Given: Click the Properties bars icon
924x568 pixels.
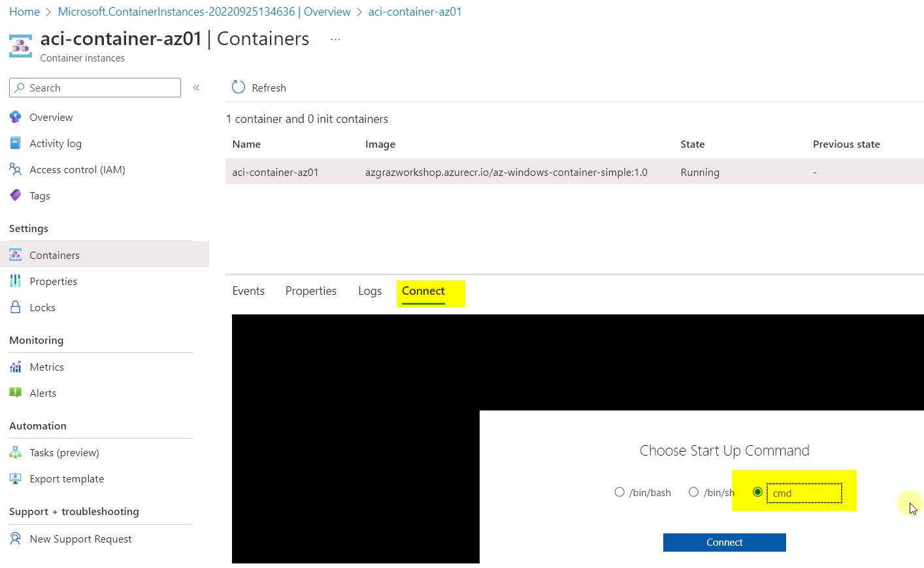Looking at the screenshot, I should click(16, 281).
